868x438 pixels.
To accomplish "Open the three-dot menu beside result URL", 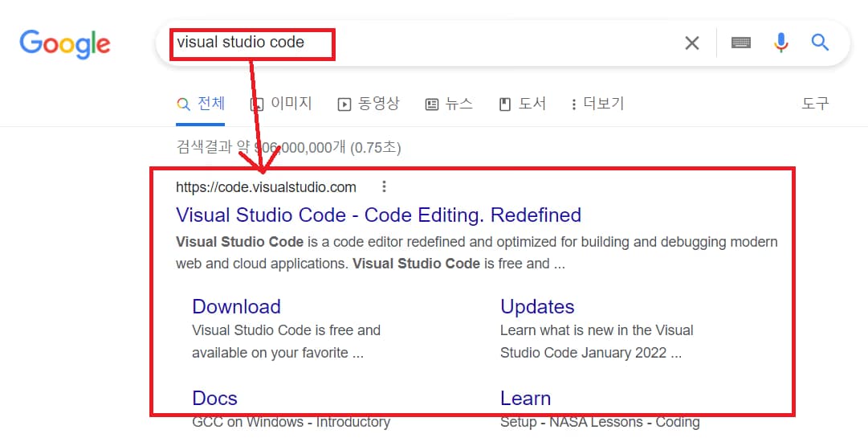I will pyautogui.click(x=384, y=187).
